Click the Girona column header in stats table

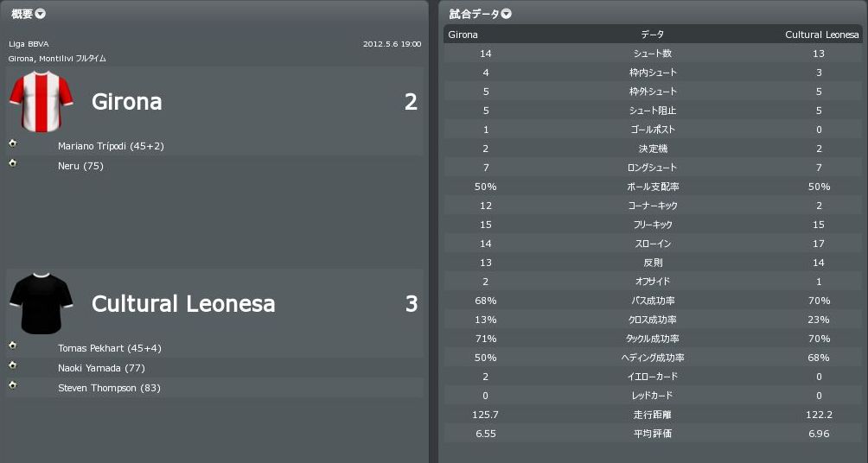[x=463, y=35]
